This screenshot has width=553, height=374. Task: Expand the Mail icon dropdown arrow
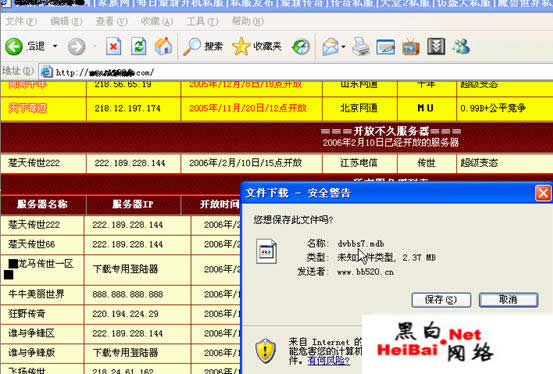[343, 47]
